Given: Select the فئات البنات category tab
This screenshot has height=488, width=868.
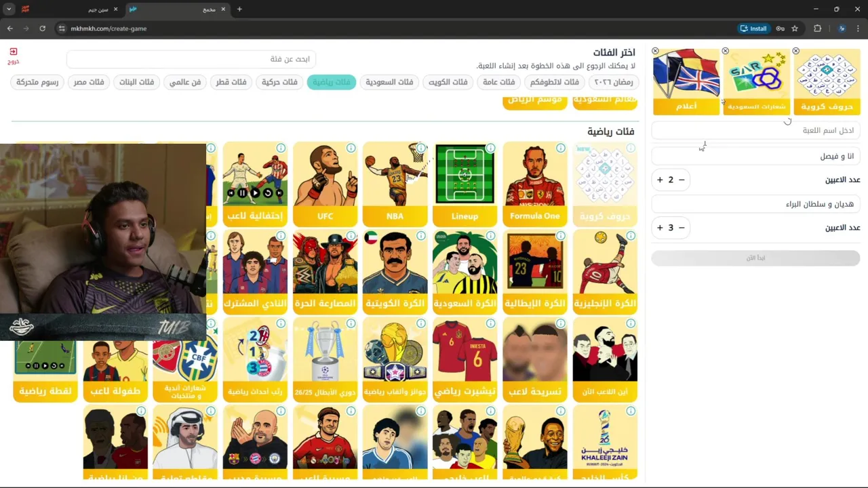Looking at the screenshot, I should pos(137,82).
